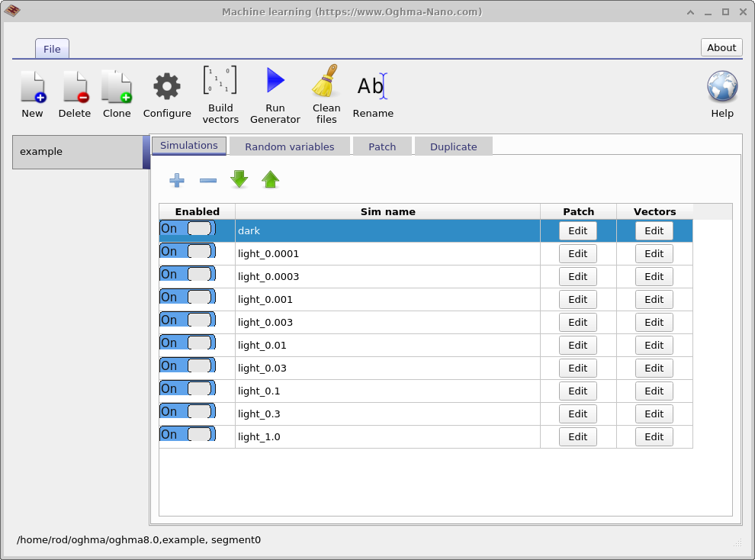Open the Duplicate tab
The height and width of the screenshot is (560, 755).
point(453,146)
